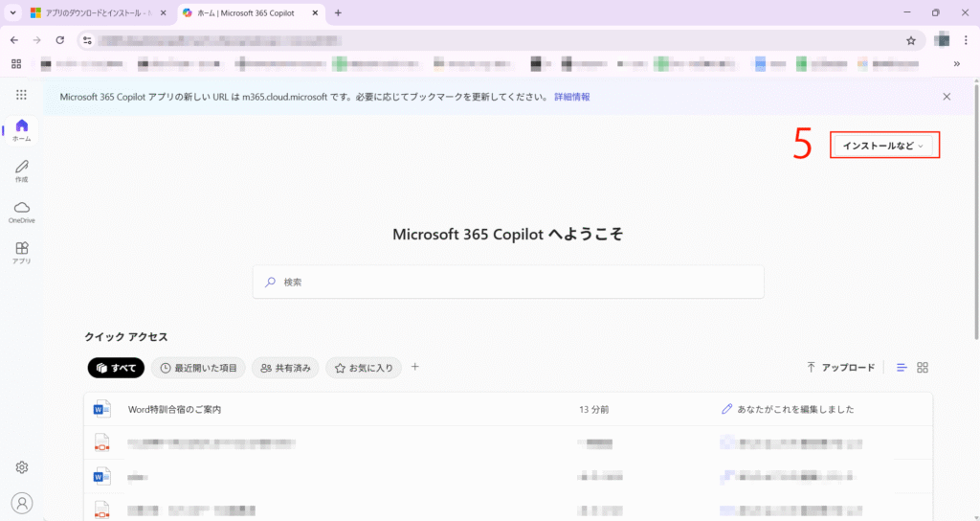The width and height of the screenshot is (980, 521).
Task: Close the アプリのダウンロードとインストール tab
Action: pyautogui.click(x=164, y=12)
